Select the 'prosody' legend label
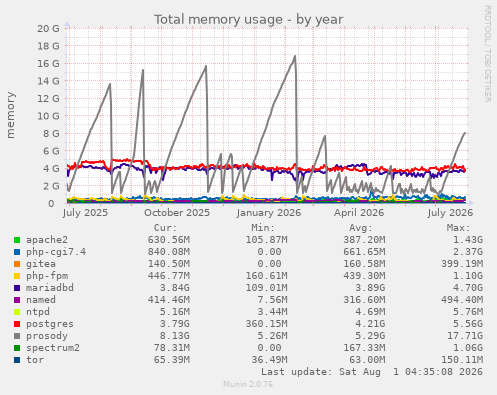The width and height of the screenshot is (497, 395). point(47,336)
